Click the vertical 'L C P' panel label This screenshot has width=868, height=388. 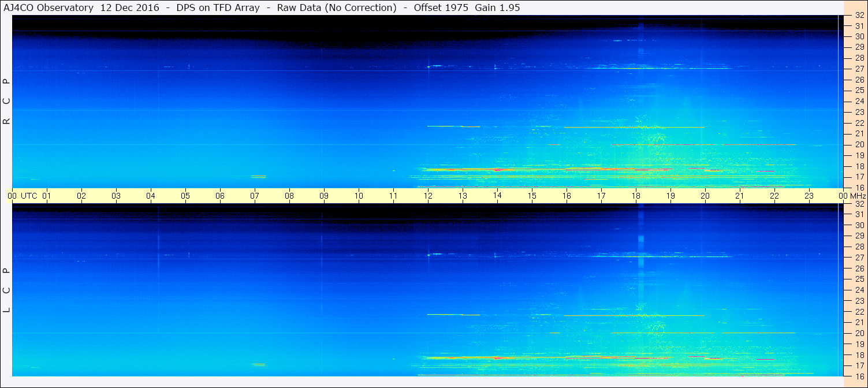(x=7, y=290)
